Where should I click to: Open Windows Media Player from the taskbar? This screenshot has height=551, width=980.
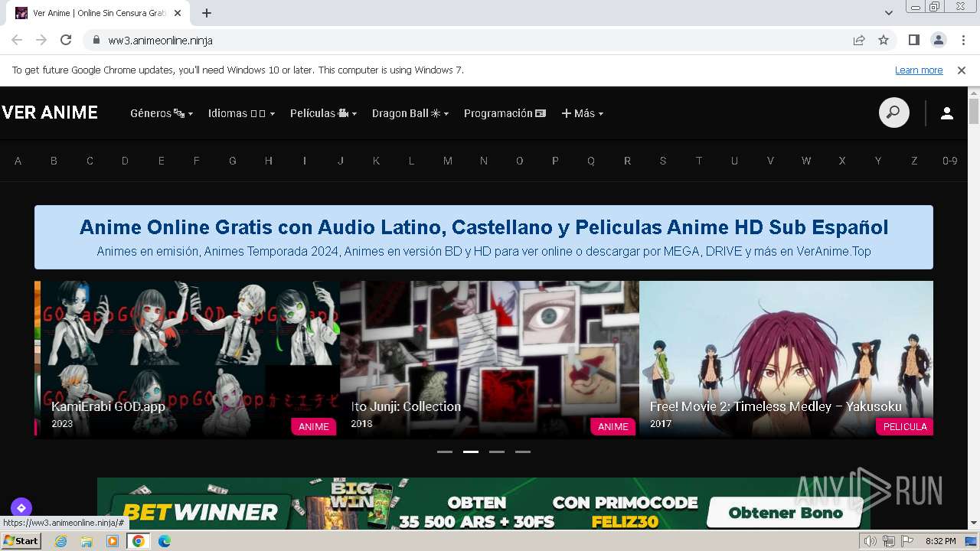pyautogui.click(x=113, y=541)
